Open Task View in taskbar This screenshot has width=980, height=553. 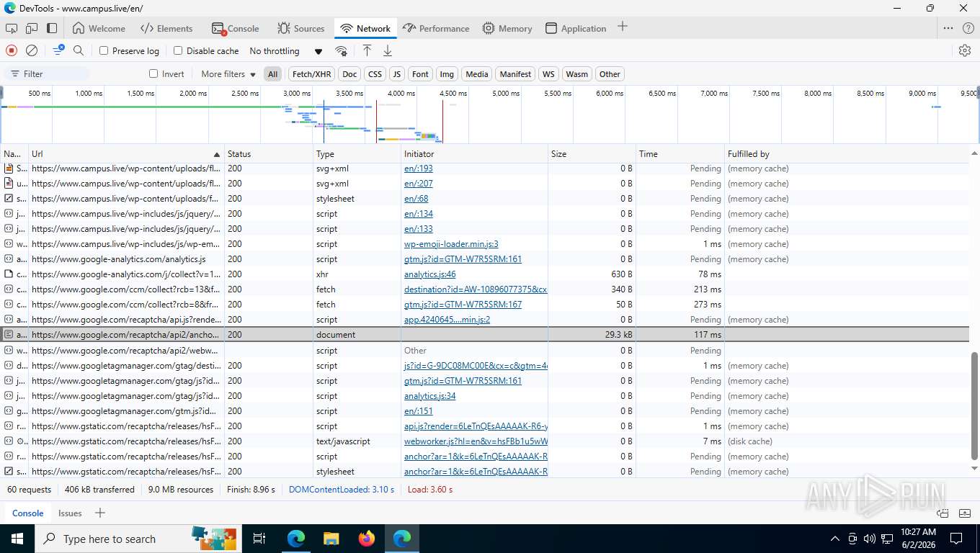(x=259, y=539)
